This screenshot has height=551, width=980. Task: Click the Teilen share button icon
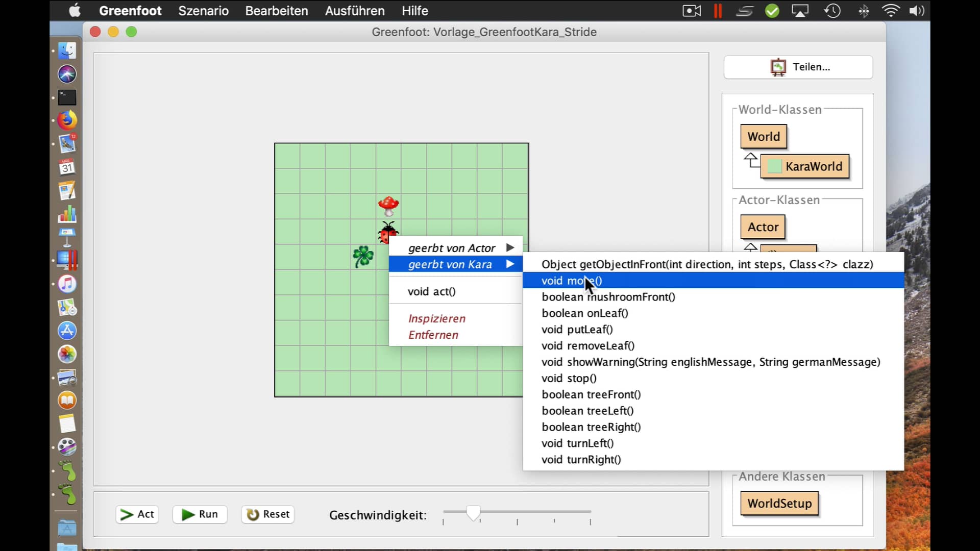pyautogui.click(x=777, y=67)
